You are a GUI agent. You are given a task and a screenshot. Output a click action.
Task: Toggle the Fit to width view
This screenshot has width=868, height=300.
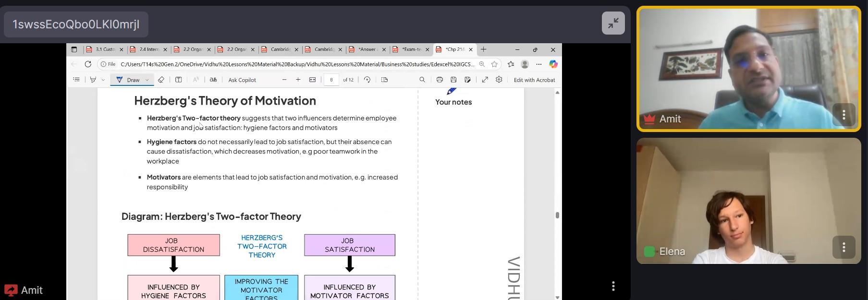pos(312,80)
